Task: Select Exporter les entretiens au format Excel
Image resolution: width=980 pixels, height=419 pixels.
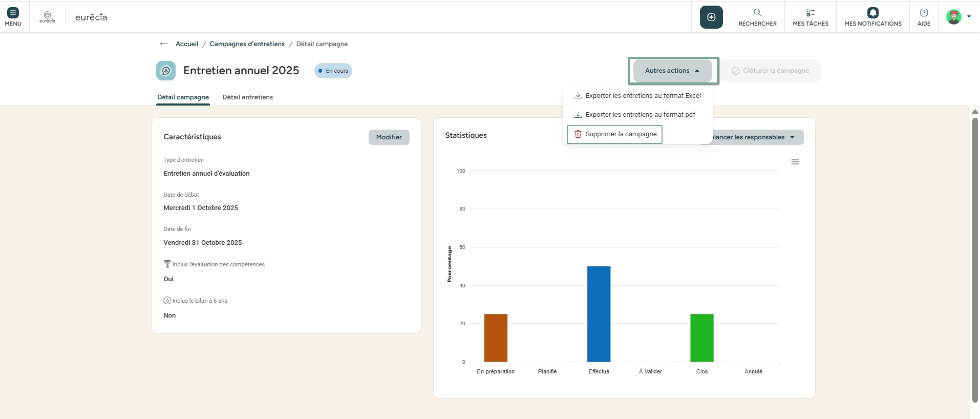Action: pyautogui.click(x=643, y=96)
